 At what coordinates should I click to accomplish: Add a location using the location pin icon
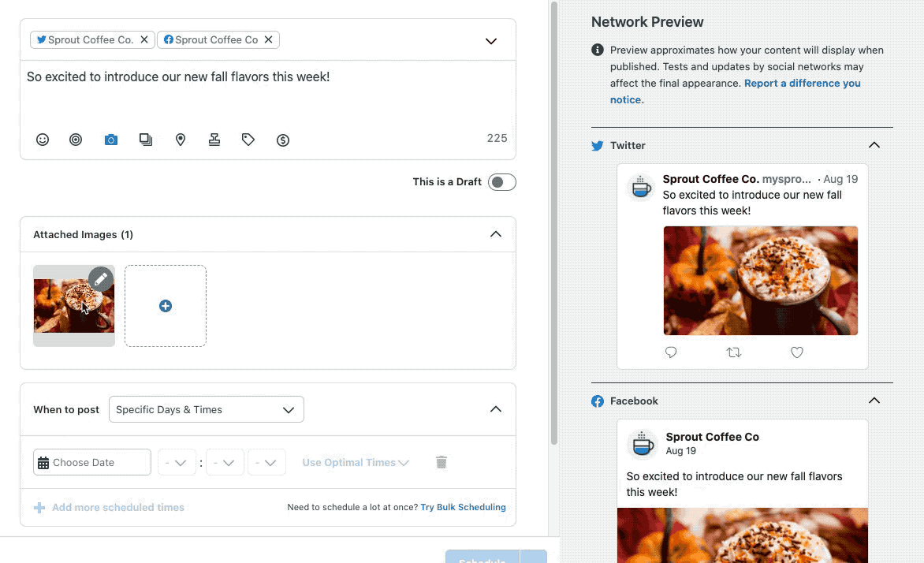(x=181, y=140)
